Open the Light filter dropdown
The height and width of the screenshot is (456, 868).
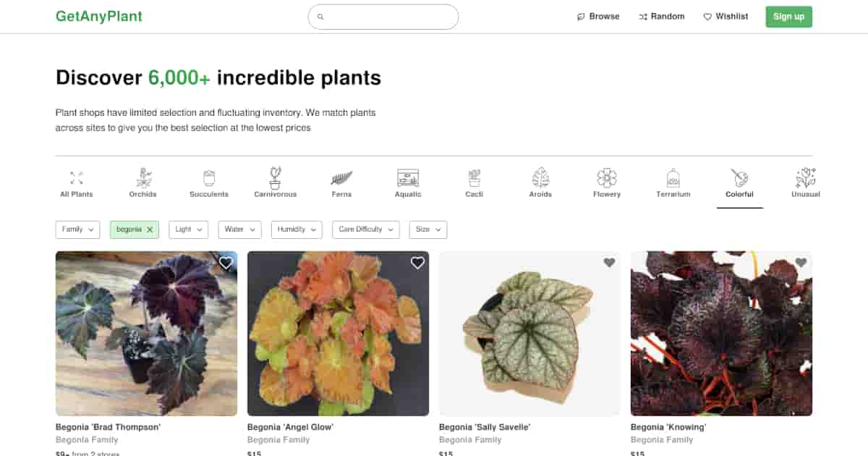(188, 229)
